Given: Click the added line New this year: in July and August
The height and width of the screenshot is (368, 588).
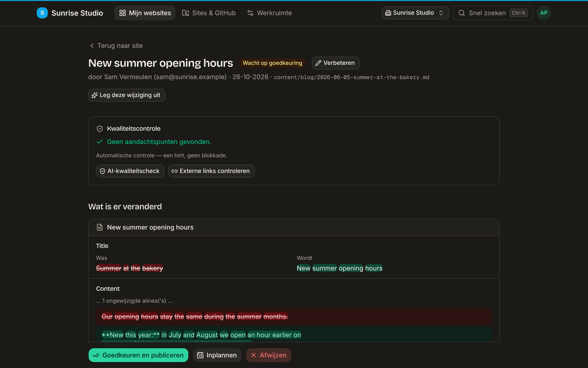Looking at the screenshot, I should click(294, 335).
